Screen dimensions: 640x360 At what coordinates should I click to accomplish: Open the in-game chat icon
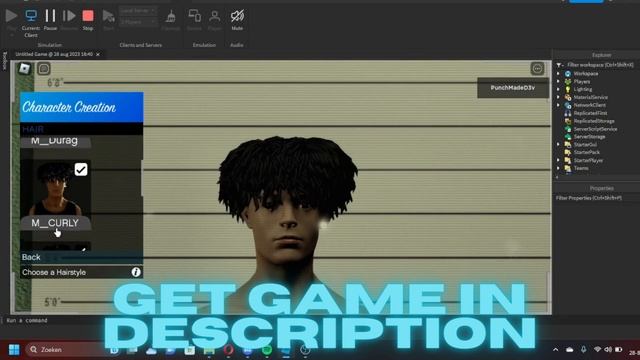[x=44, y=69]
